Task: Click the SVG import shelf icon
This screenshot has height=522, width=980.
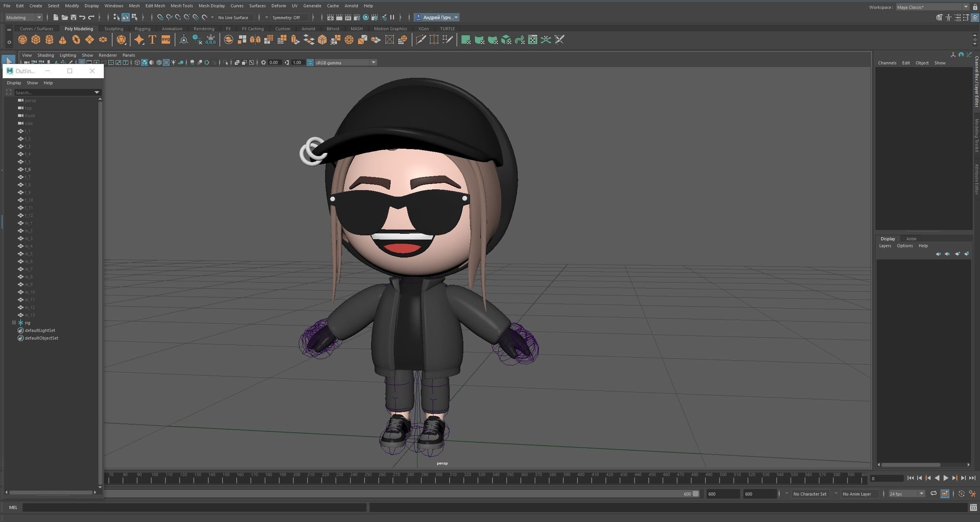Action: [x=166, y=40]
